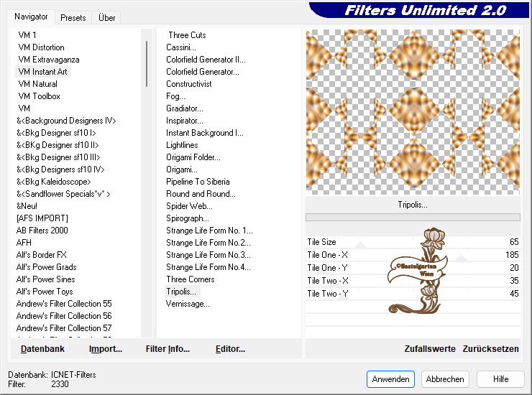The width and height of the screenshot is (532, 395).
Task: Select VM Distortion filter category
Action: 41,47
